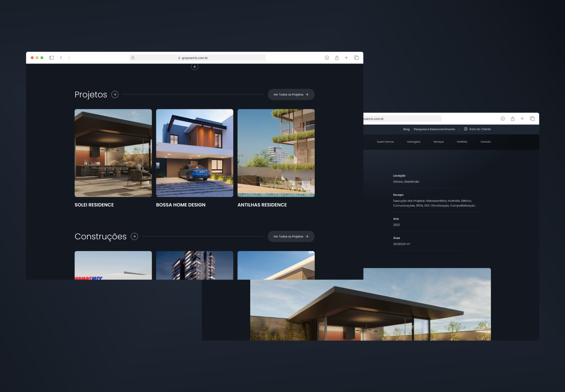The width and height of the screenshot is (565, 392).
Task: Open the downloads icon in the front browser
Action: [x=327, y=58]
